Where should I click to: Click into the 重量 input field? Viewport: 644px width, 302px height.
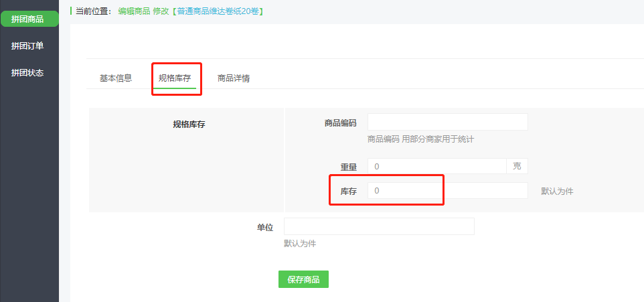click(x=437, y=167)
